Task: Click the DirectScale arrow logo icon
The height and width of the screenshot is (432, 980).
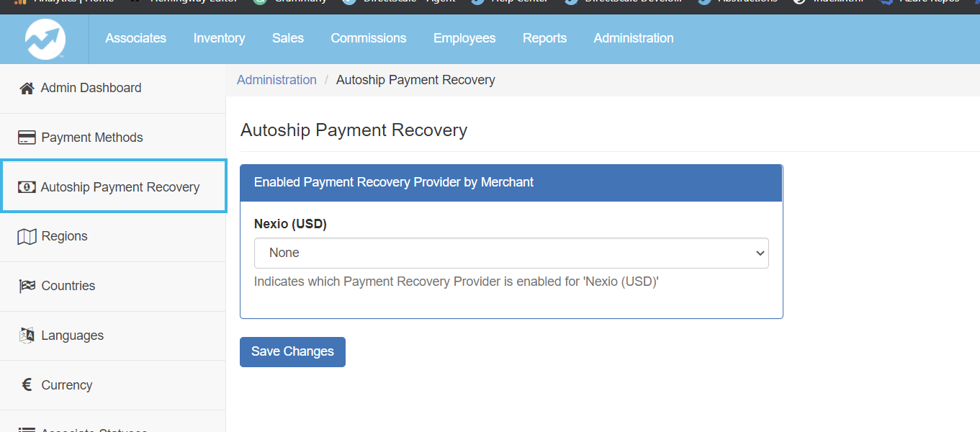Action: pos(45,39)
